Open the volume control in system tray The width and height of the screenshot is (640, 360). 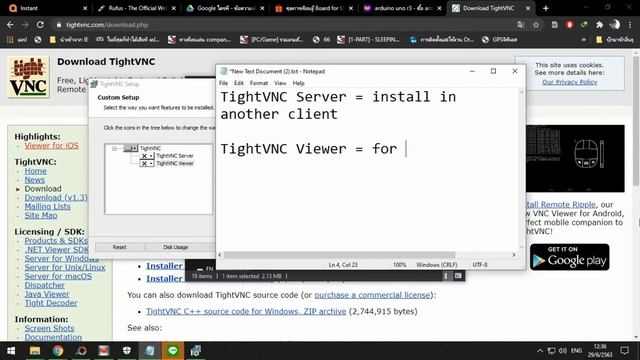pos(563,351)
